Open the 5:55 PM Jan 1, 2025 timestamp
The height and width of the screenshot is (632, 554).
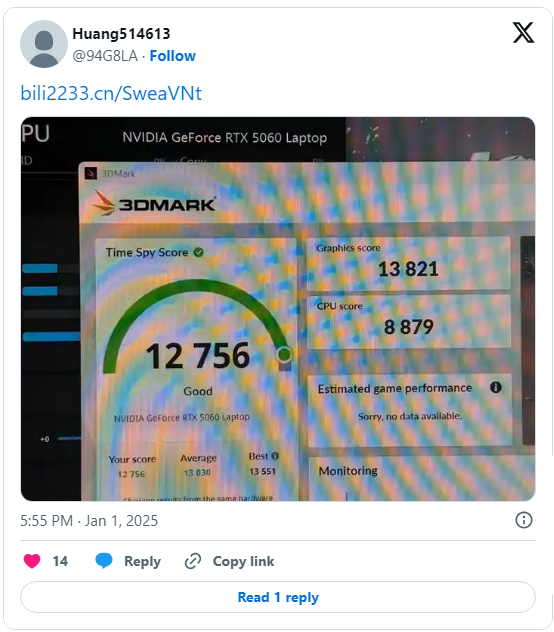point(89,521)
